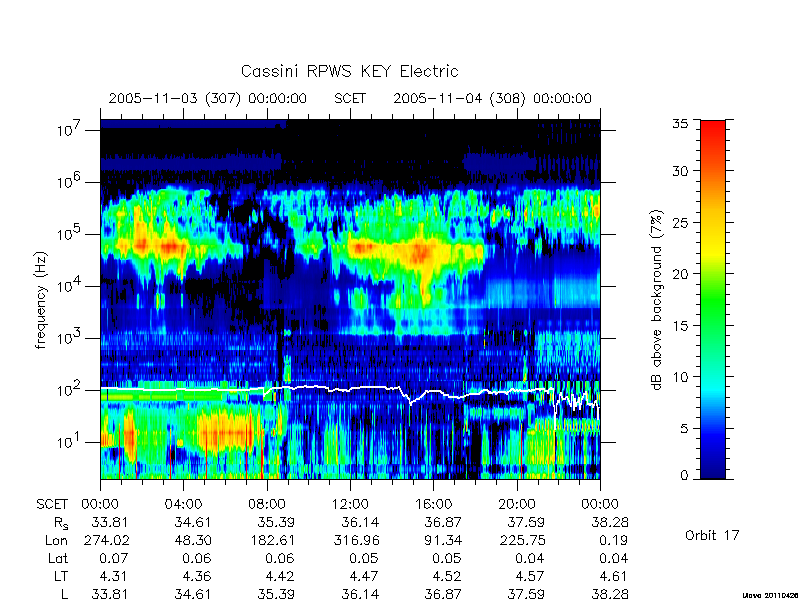Click the Rs value 34.61

193,522
